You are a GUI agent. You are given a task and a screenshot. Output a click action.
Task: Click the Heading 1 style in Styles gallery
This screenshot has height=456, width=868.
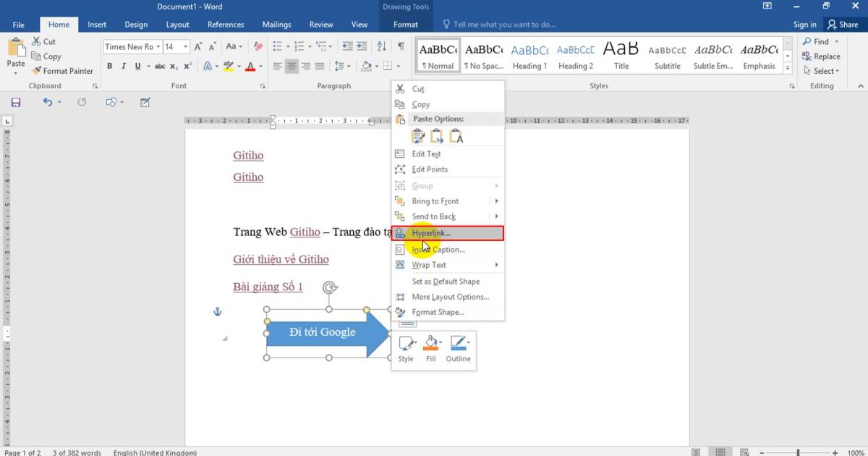529,54
